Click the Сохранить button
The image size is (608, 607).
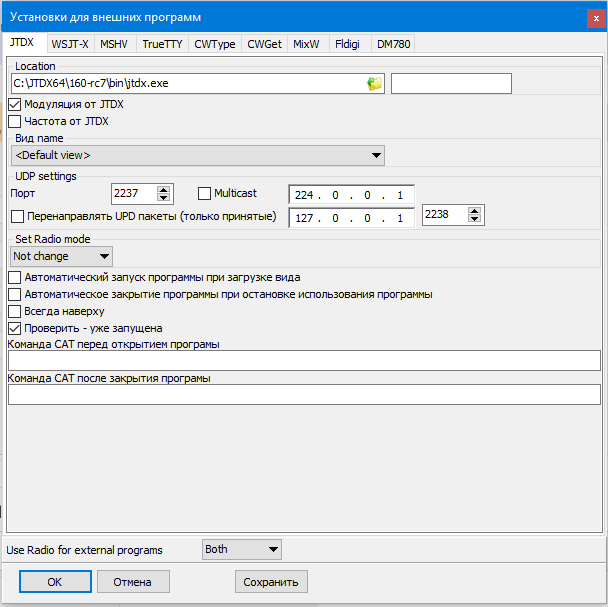271,581
